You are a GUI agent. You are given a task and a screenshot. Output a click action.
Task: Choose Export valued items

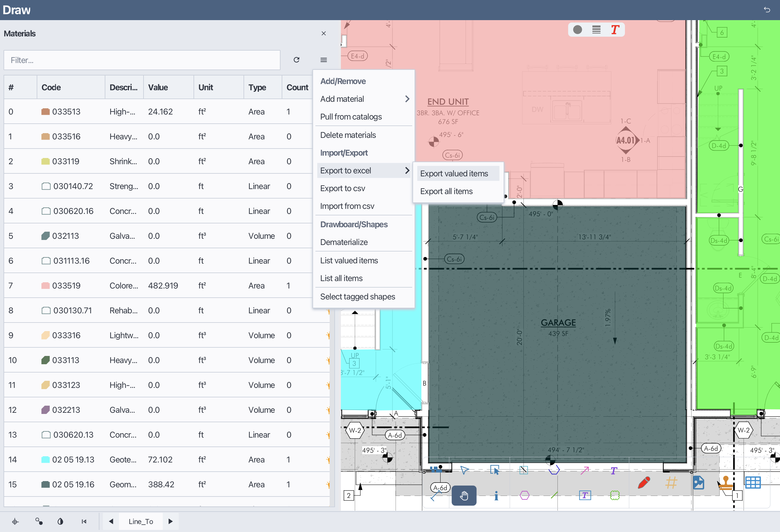(x=454, y=173)
